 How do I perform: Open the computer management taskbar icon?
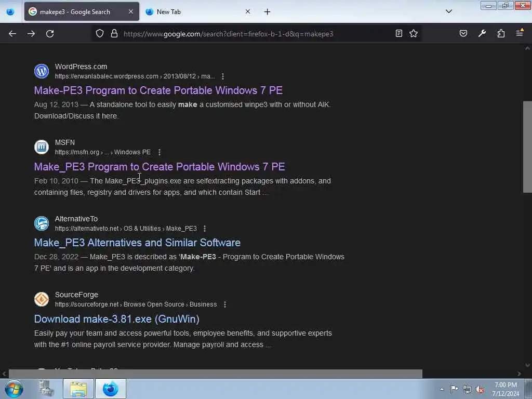46,389
